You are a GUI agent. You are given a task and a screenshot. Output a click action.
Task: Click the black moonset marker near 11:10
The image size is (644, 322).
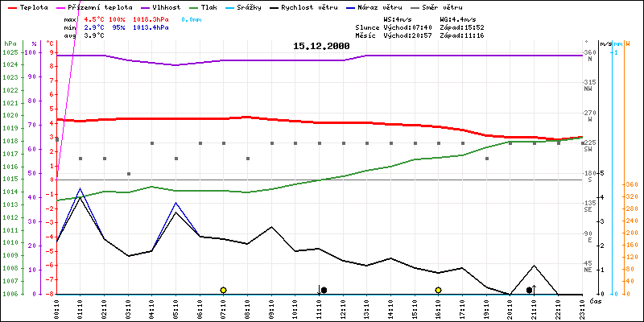point(323,290)
